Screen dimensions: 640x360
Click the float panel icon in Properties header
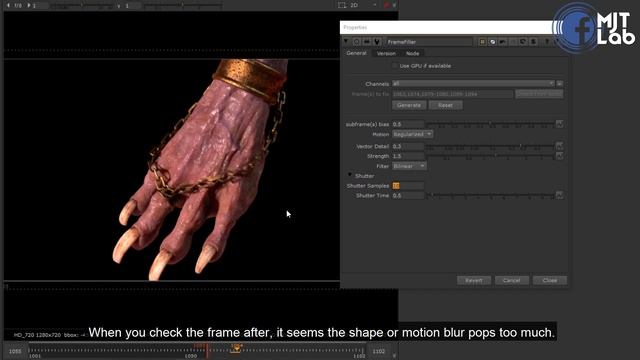[533, 42]
